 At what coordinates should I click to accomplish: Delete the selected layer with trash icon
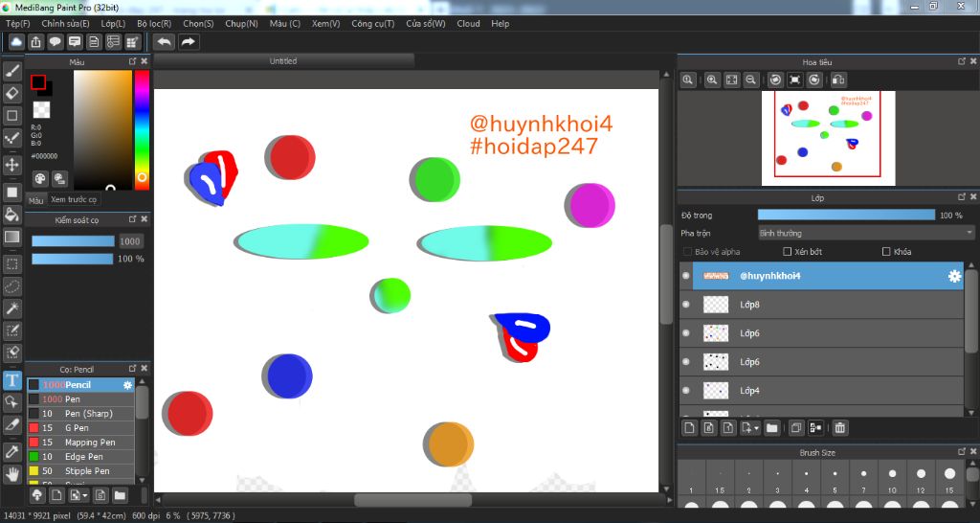pyautogui.click(x=840, y=428)
